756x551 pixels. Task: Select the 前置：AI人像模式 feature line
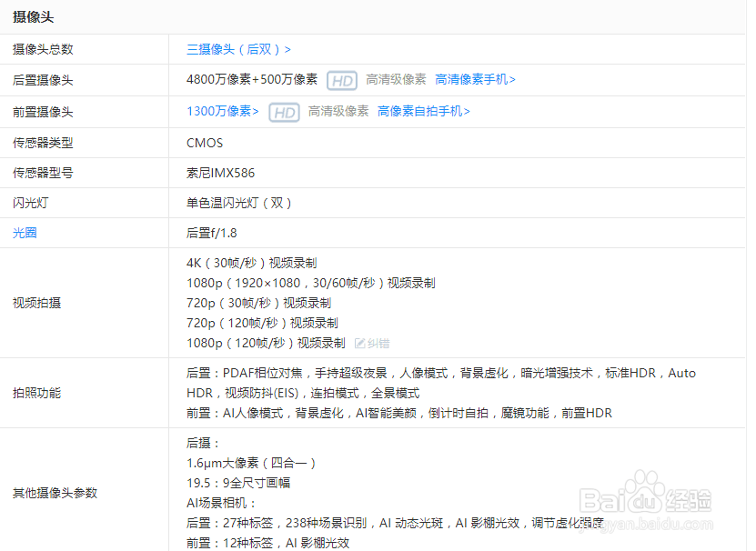[399, 413]
